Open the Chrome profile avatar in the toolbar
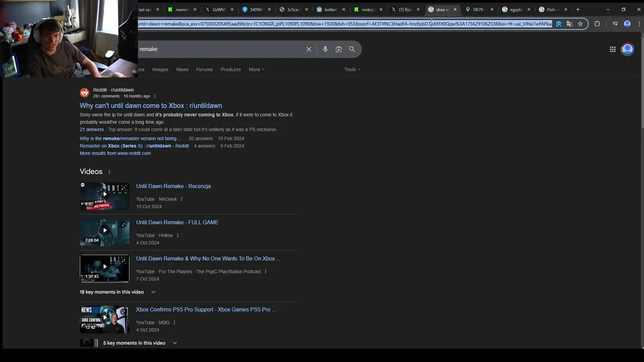 (x=627, y=24)
